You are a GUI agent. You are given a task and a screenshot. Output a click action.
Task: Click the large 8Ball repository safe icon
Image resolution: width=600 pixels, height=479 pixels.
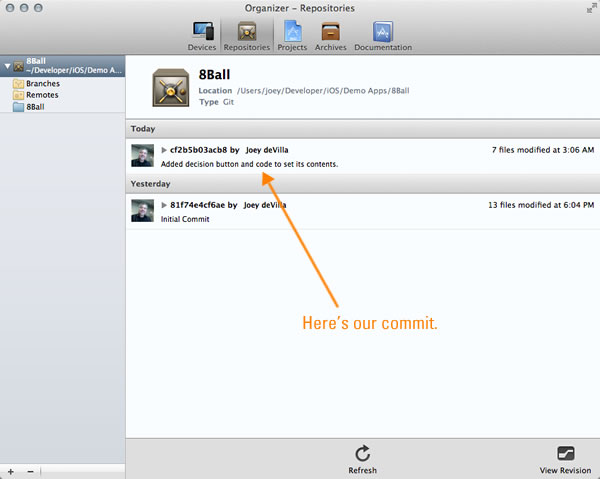pyautogui.click(x=171, y=88)
